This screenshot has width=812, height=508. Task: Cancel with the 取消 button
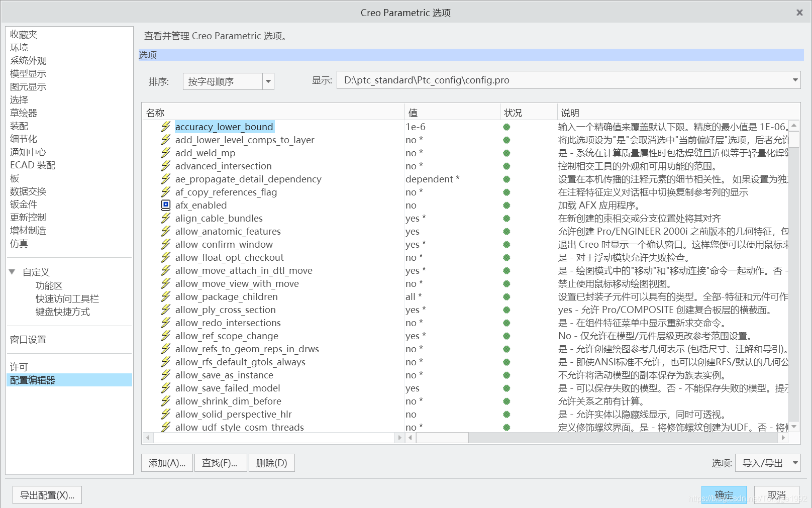click(777, 495)
